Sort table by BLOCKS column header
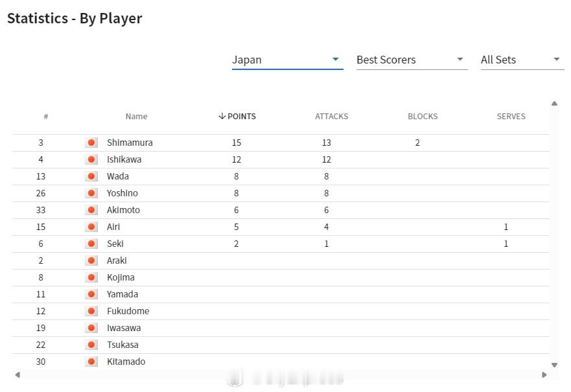 (423, 117)
